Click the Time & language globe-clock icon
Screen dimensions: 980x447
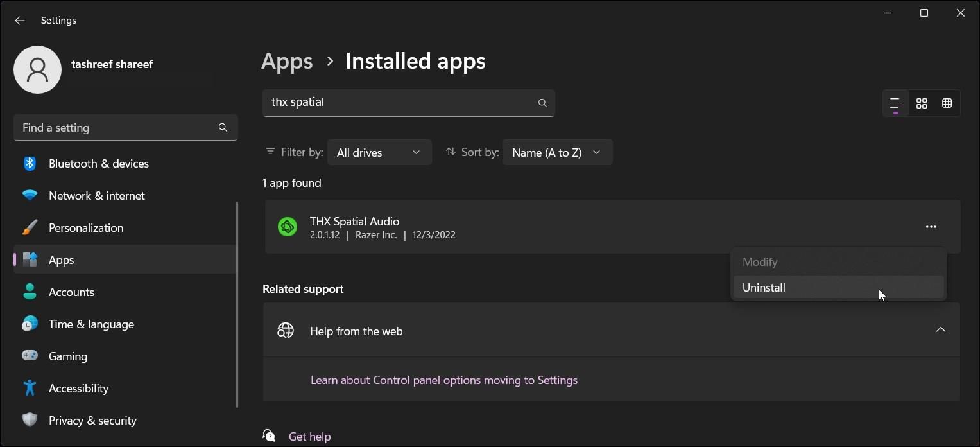[30, 324]
